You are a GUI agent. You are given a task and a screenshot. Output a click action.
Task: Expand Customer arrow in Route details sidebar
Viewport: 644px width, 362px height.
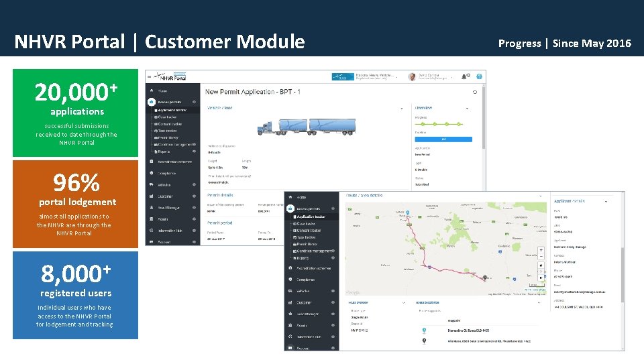pos(333,302)
